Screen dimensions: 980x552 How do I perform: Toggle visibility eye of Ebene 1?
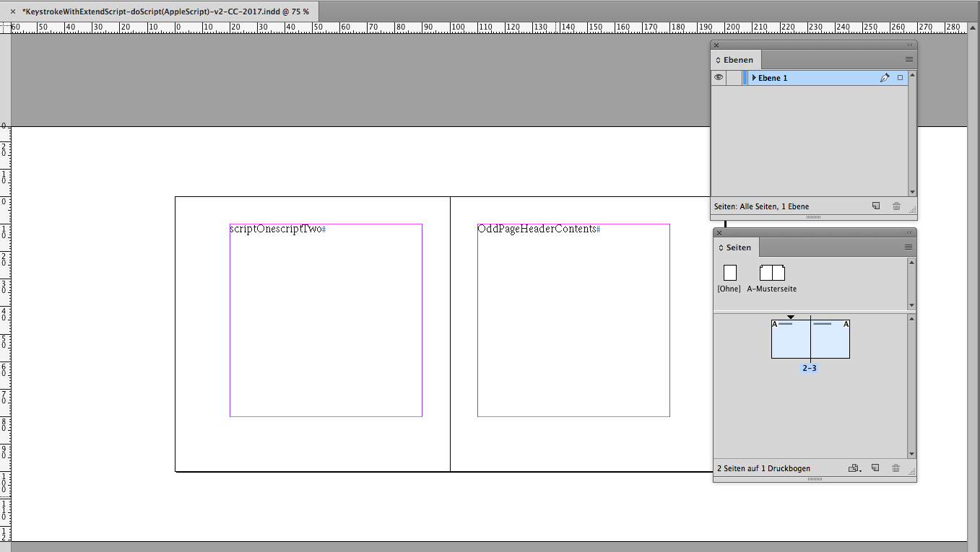(x=719, y=78)
